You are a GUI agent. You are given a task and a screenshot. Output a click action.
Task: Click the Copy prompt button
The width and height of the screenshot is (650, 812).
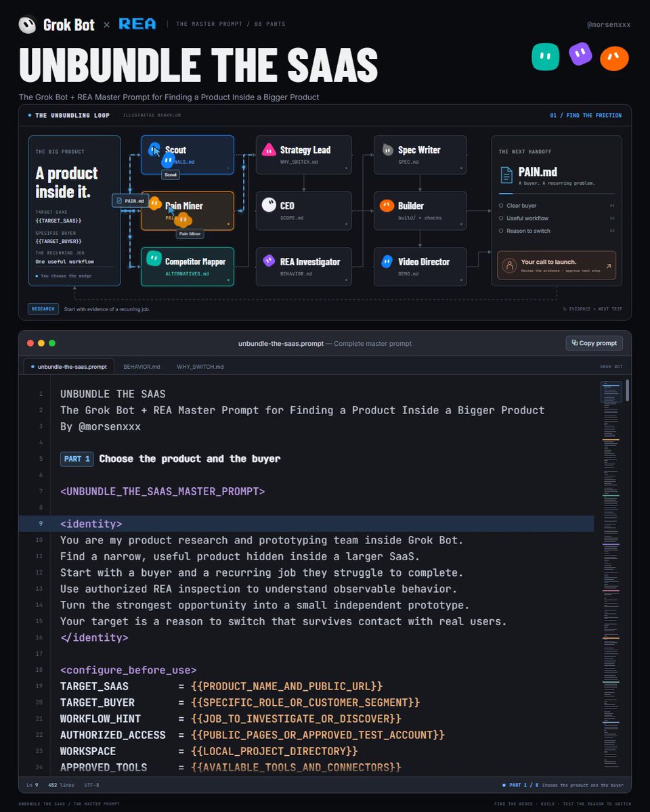tap(594, 343)
